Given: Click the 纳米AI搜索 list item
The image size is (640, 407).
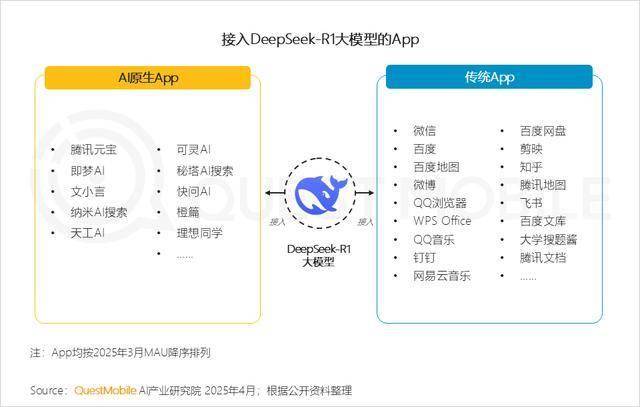Looking at the screenshot, I should pyautogui.click(x=99, y=212).
